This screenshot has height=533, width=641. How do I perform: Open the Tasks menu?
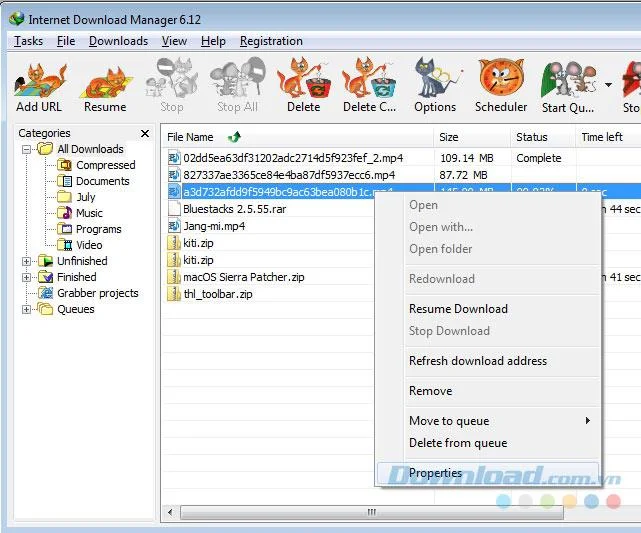[29, 41]
